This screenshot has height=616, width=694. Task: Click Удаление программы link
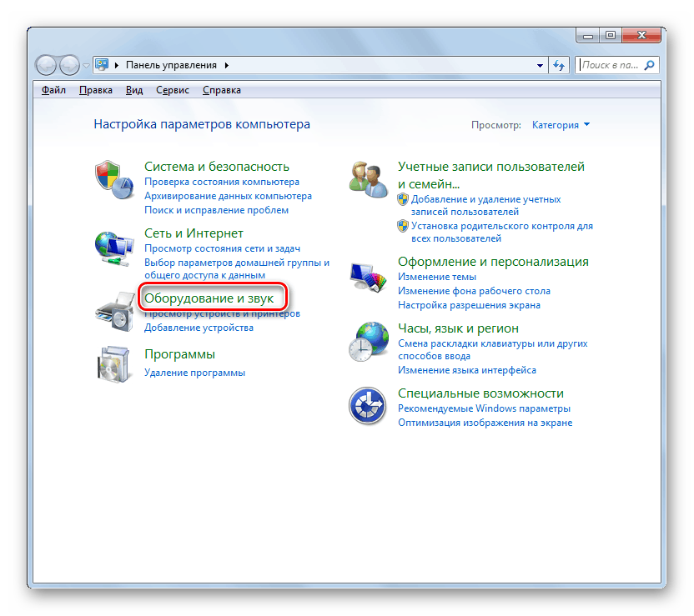(x=194, y=373)
